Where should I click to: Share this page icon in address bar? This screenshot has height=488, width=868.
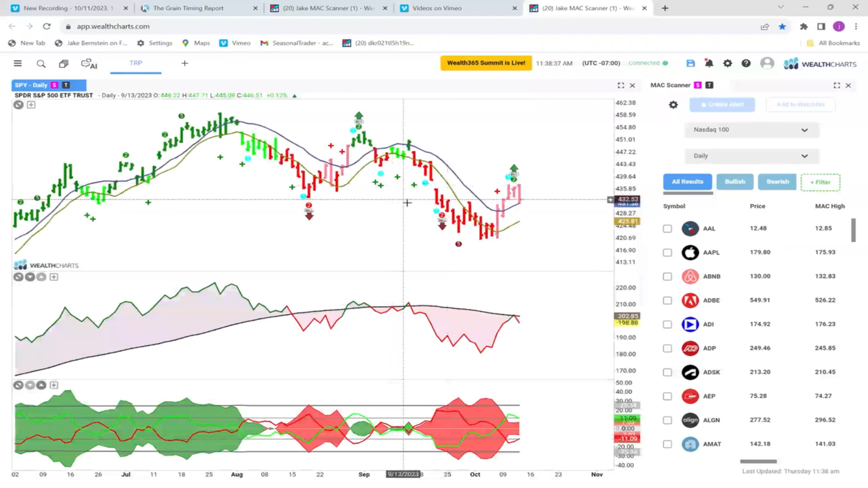[x=764, y=27]
